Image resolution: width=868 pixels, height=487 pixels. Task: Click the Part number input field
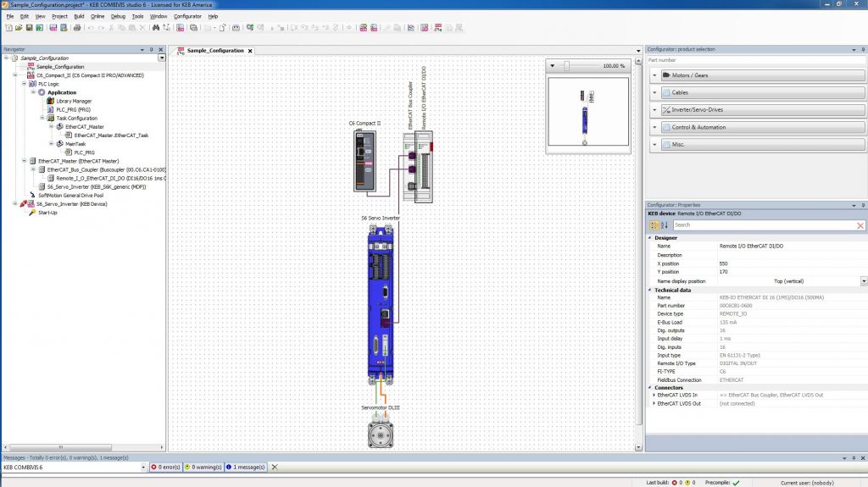[x=756, y=60]
